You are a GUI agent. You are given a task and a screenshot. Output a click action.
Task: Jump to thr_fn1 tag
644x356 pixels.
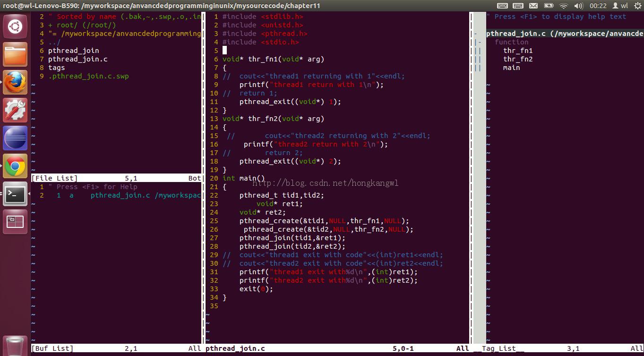click(518, 51)
